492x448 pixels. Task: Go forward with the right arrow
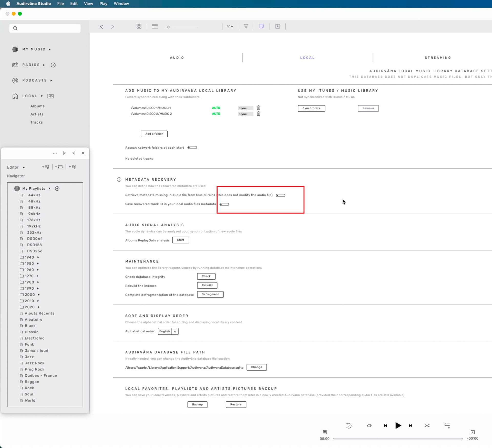(x=112, y=27)
